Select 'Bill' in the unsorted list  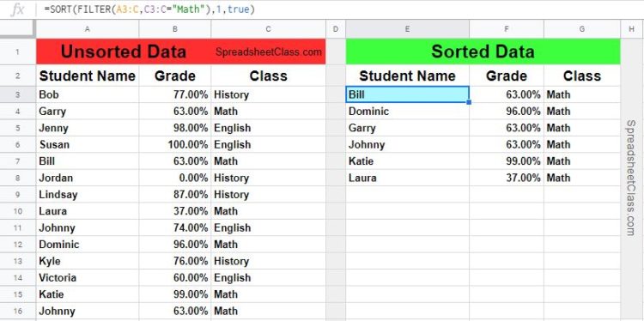click(88, 161)
